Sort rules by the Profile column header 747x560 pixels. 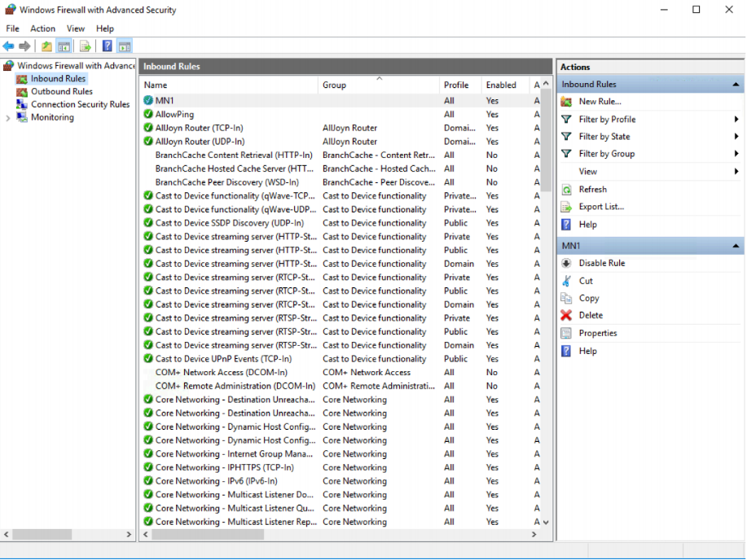460,85
